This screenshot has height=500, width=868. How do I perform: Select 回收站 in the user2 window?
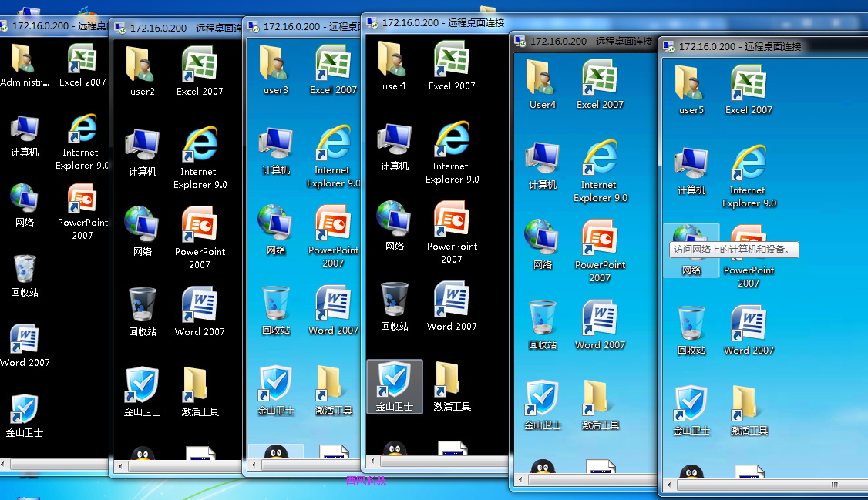pyautogui.click(x=143, y=312)
